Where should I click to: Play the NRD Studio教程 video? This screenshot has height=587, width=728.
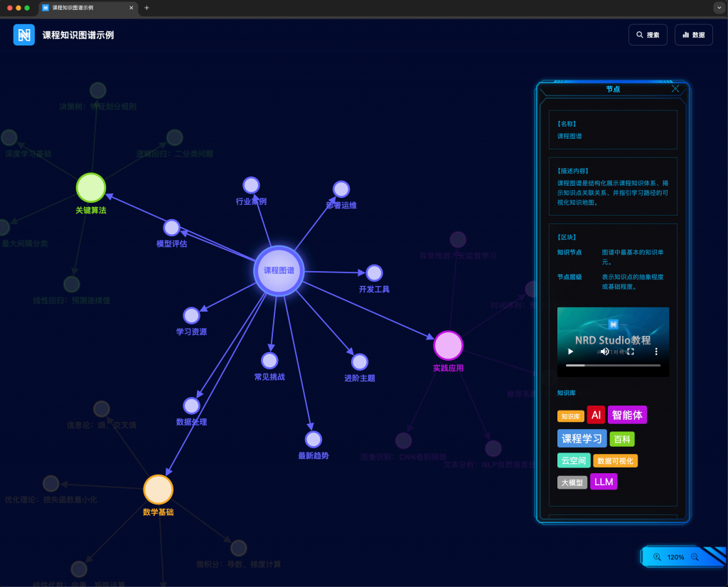click(x=570, y=351)
